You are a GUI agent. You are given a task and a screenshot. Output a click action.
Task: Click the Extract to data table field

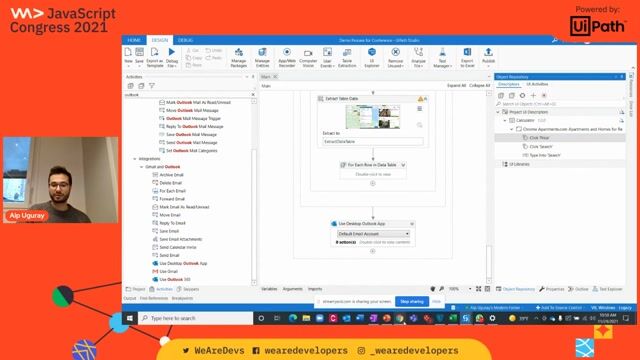(x=373, y=142)
